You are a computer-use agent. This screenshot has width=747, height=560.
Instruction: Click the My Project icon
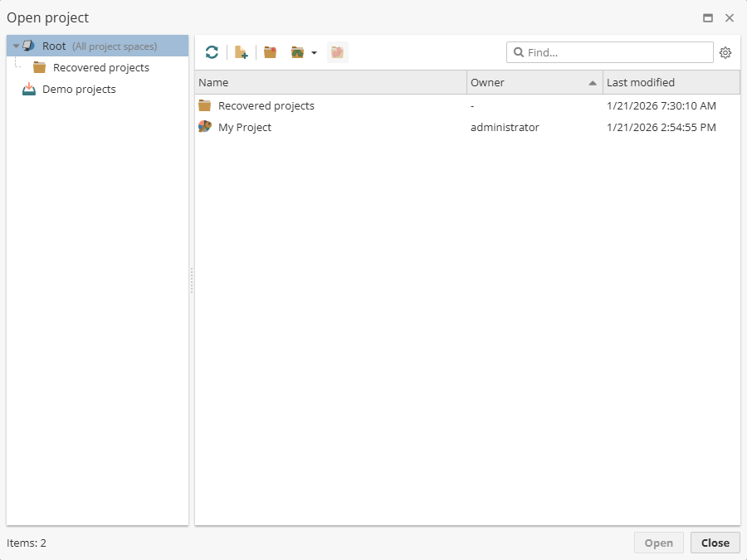[204, 127]
